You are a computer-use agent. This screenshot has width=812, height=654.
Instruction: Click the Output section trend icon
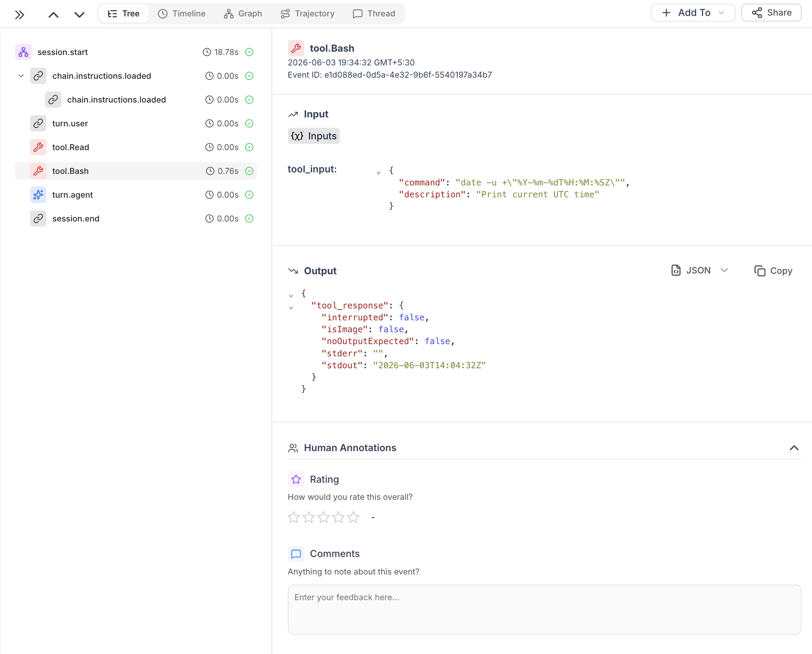(x=293, y=271)
